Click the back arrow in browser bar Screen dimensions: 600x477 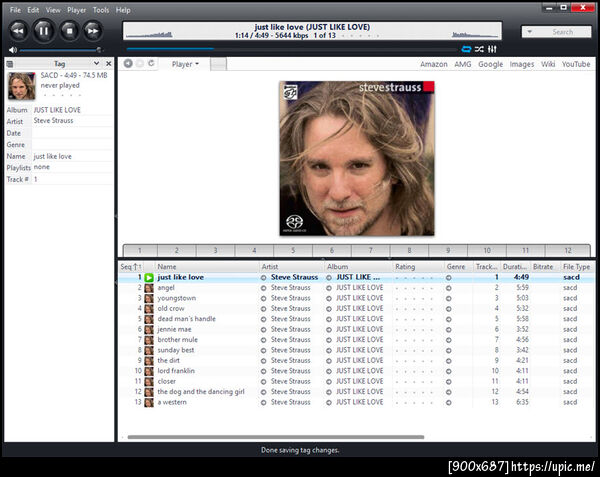[x=128, y=63]
